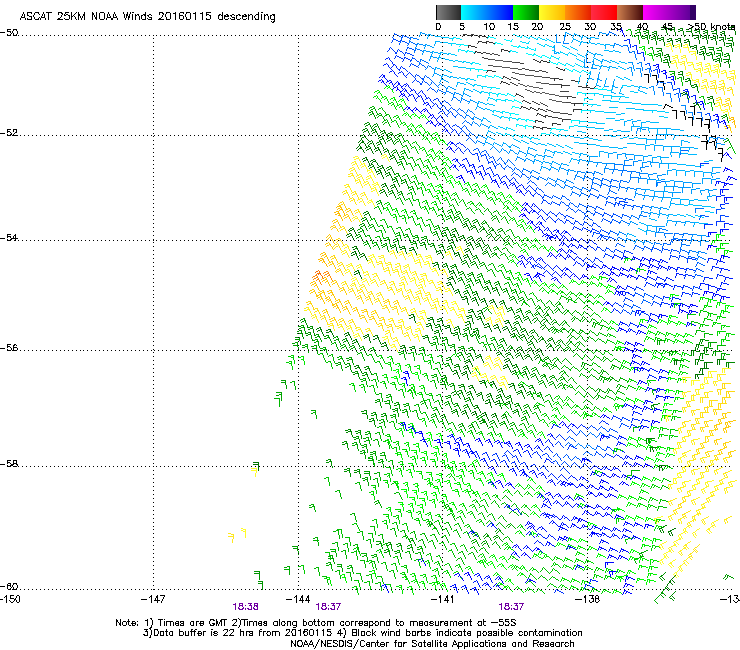
Task: Click the '-150' longitude label
Action: [10, 599]
